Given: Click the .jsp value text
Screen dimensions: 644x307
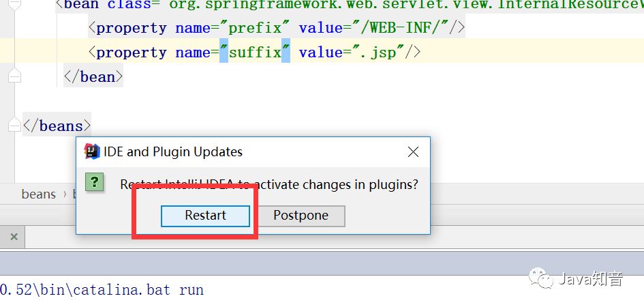Looking at the screenshot, I should pos(378,53).
